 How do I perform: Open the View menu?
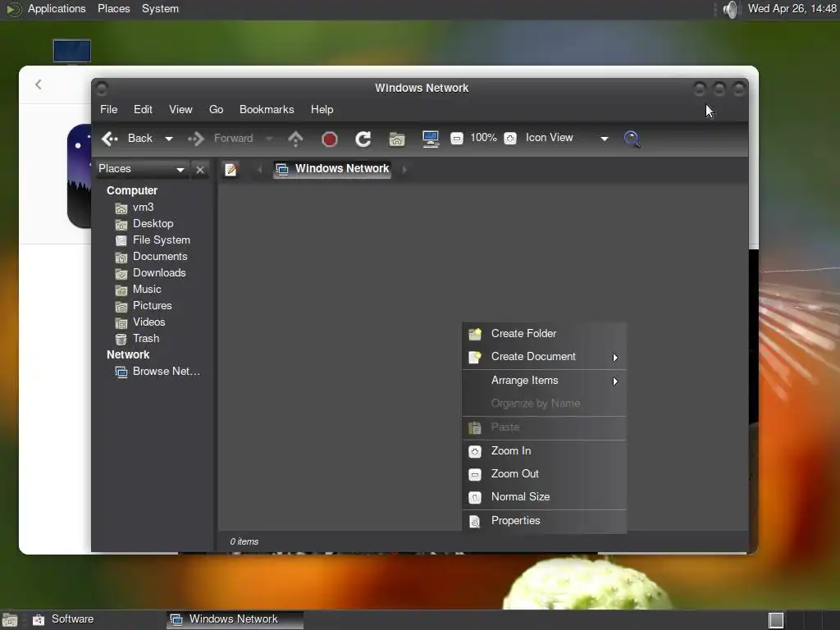click(180, 109)
